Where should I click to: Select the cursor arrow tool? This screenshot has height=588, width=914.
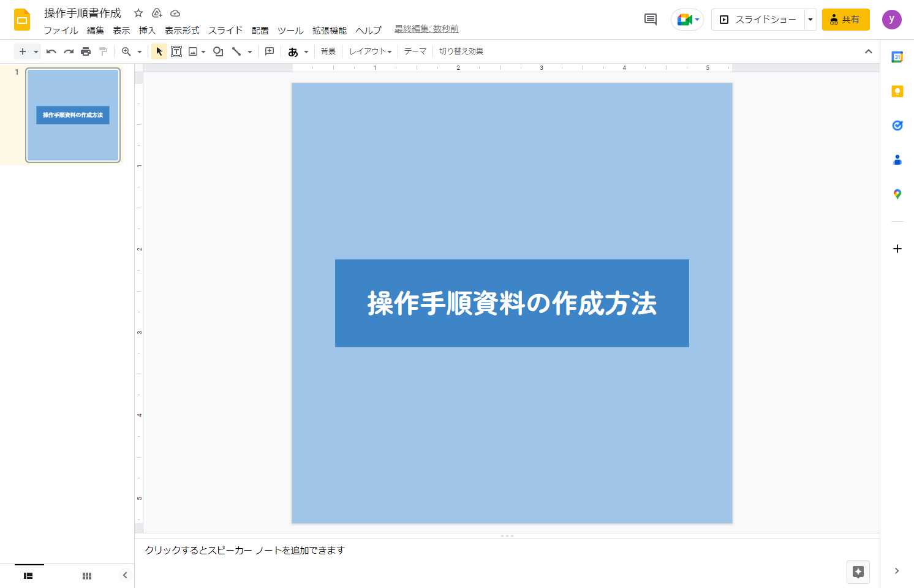[x=159, y=51]
